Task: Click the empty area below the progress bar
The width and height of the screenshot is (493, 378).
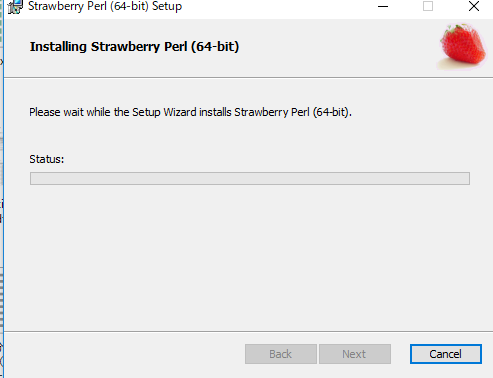Action: coord(248,257)
